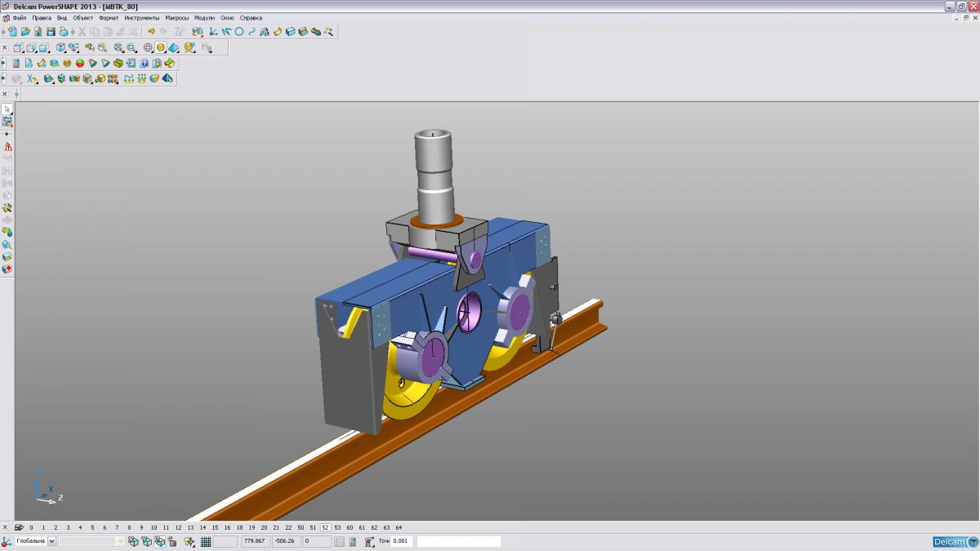Click the Undo arrow icon

(x=151, y=32)
